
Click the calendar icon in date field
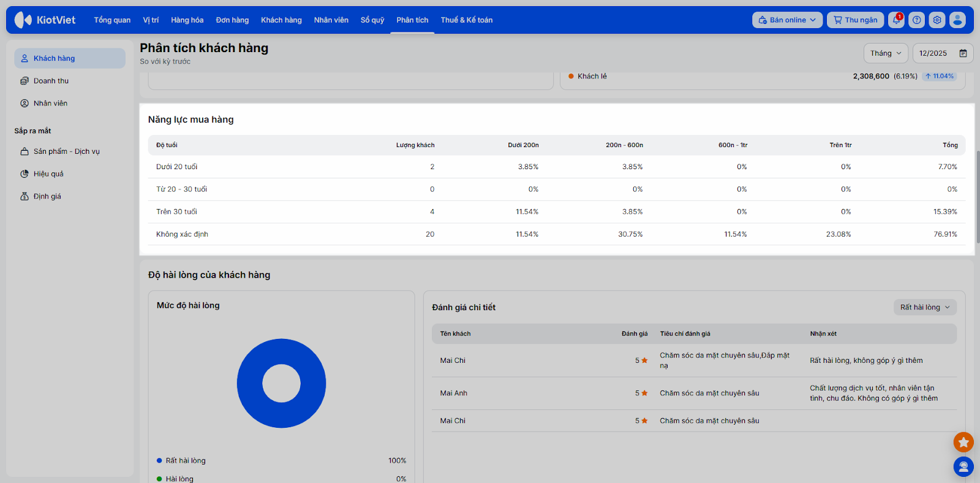click(963, 53)
